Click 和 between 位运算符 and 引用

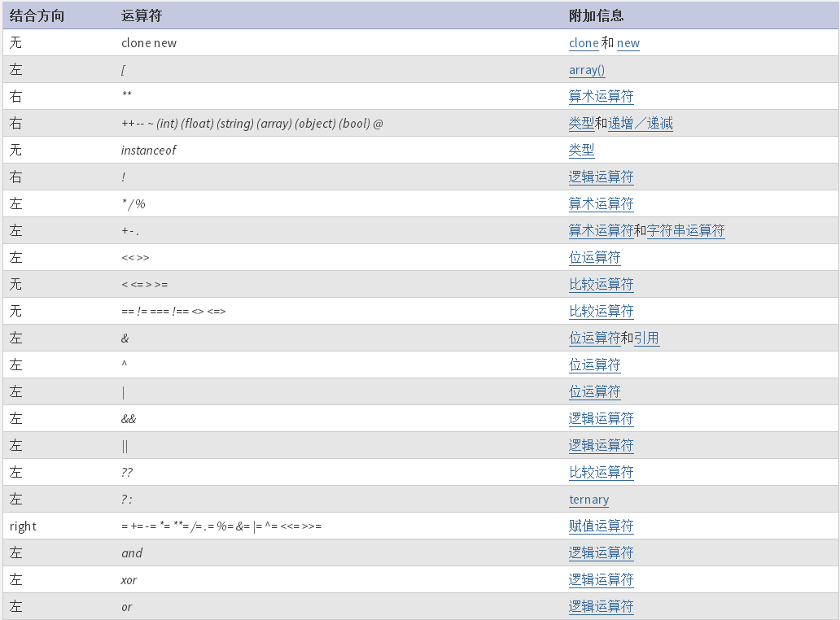tap(627, 338)
